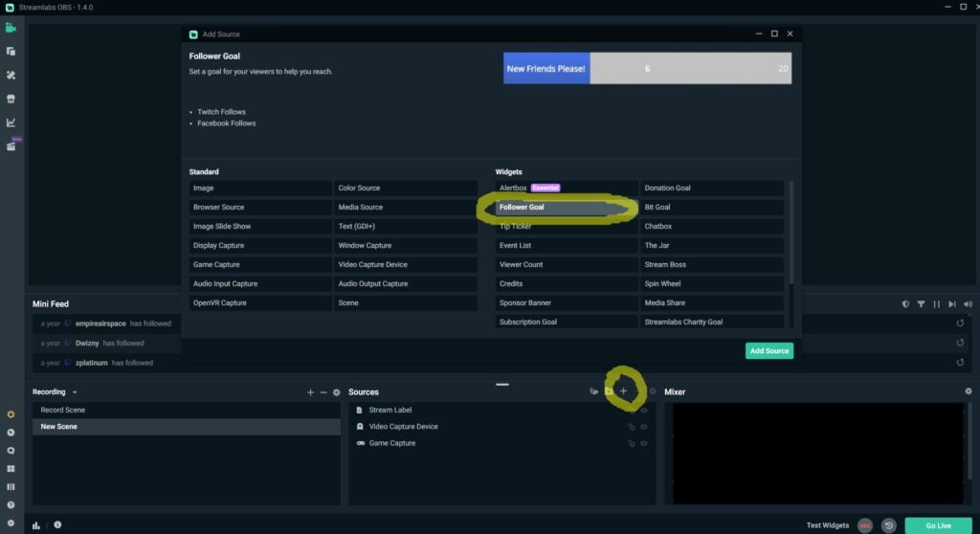
Task: Replay the empireairspace follow alert
Action: coord(960,323)
